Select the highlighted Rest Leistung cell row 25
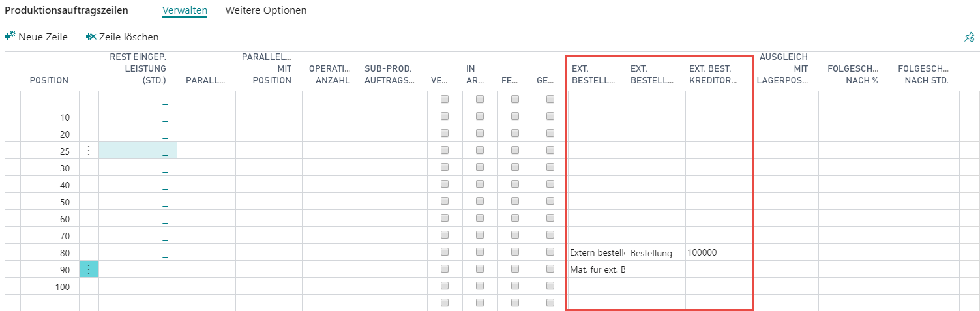 click(138, 151)
